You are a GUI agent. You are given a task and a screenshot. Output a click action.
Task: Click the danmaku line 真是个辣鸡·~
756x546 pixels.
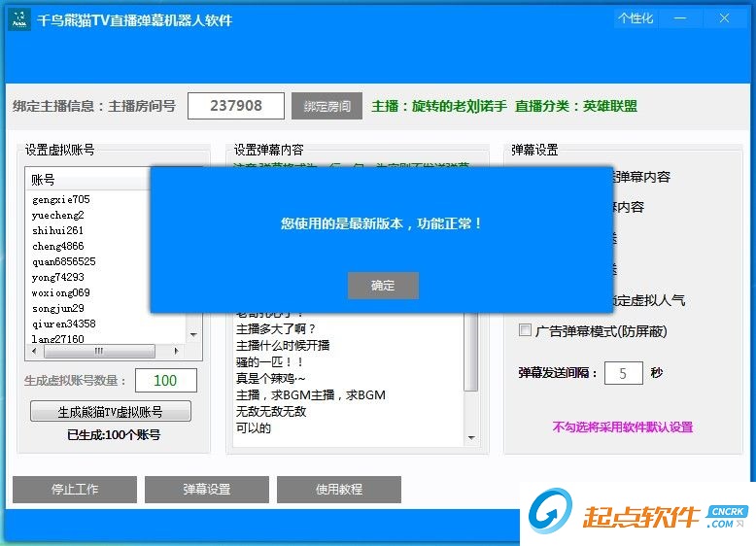(x=270, y=379)
